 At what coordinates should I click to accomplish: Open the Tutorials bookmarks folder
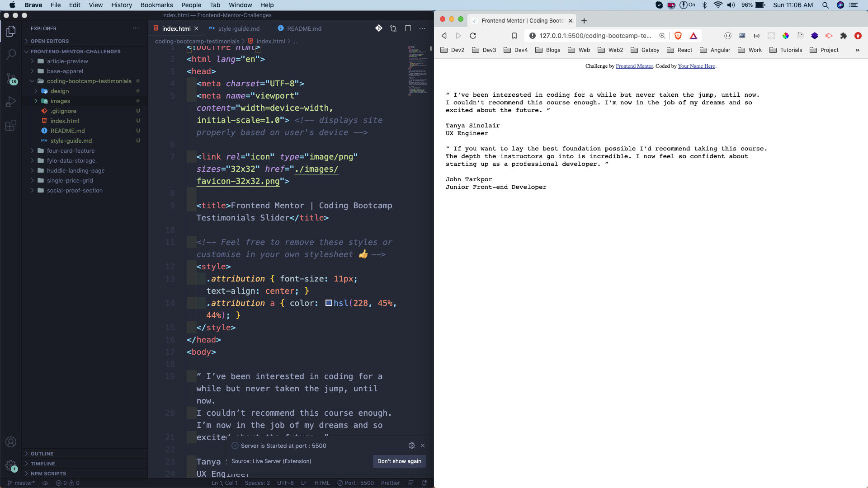[x=786, y=50]
